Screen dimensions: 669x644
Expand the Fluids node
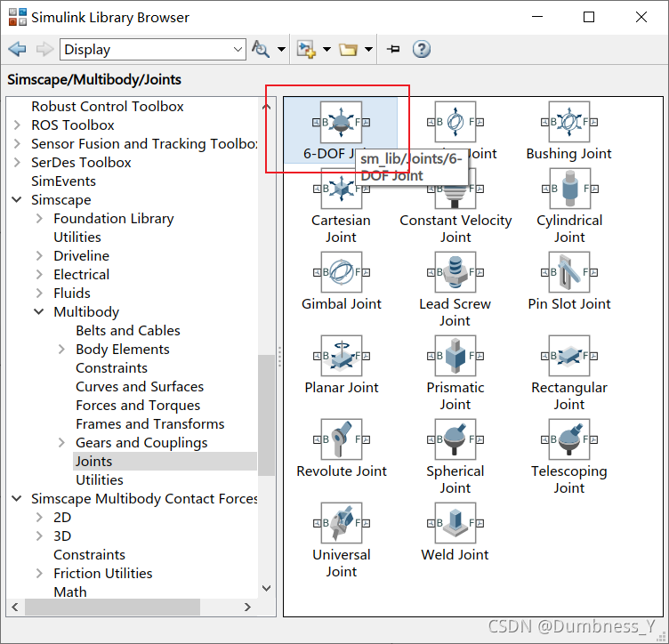coord(39,293)
